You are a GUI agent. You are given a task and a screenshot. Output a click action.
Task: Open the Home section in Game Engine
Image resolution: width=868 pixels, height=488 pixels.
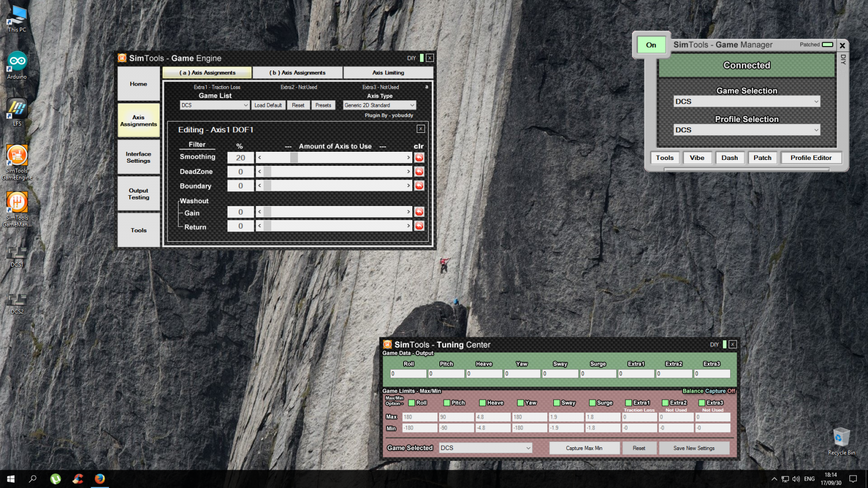[138, 84]
